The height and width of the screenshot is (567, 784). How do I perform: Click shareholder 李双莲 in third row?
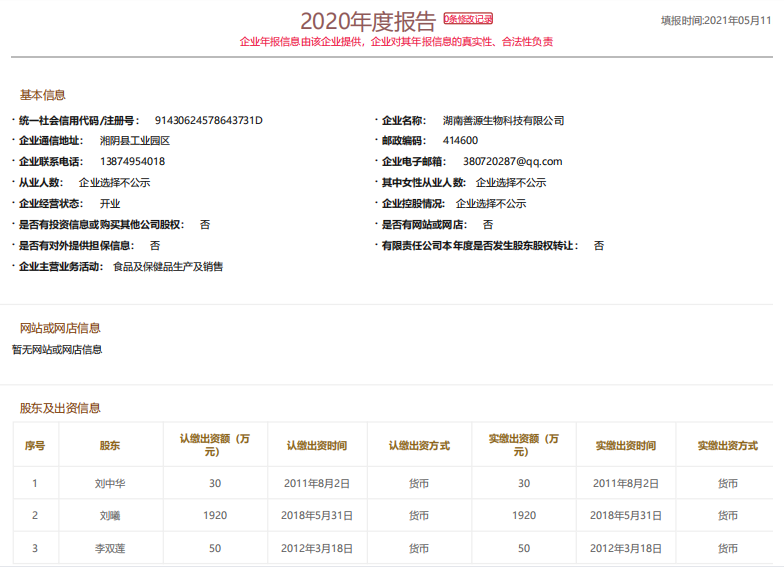[110, 549]
